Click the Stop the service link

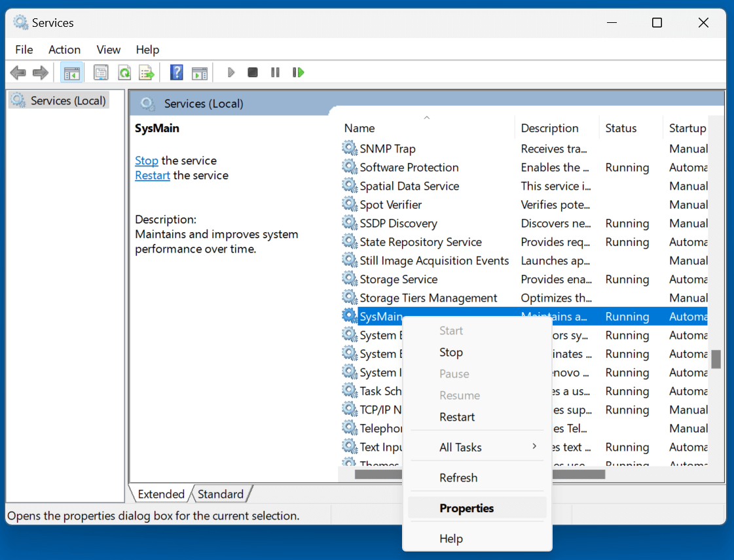pos(146,160)
